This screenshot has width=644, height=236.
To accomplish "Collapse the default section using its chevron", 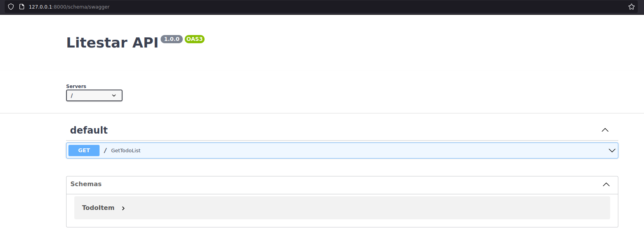I will coord(605,130).
